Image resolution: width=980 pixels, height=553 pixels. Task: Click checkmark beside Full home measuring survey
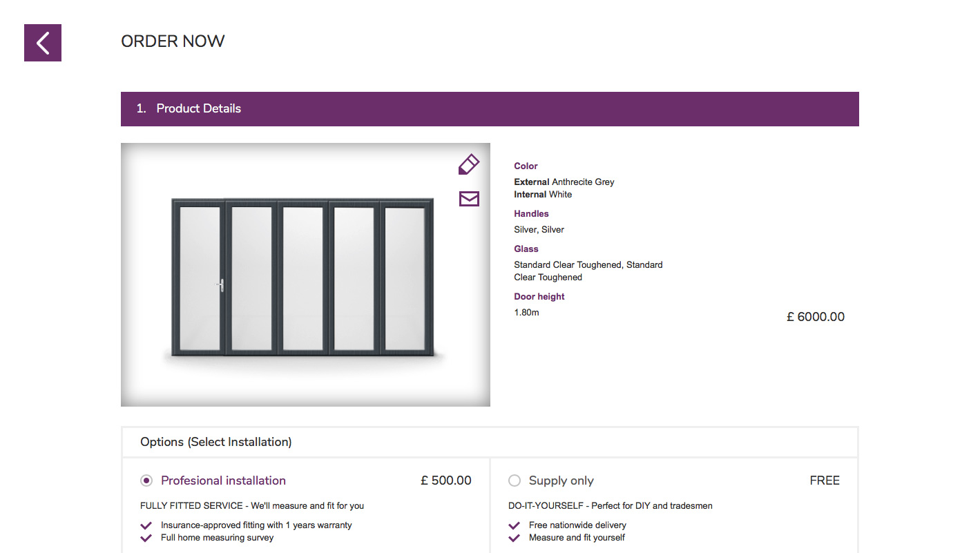tap(146, 538)
